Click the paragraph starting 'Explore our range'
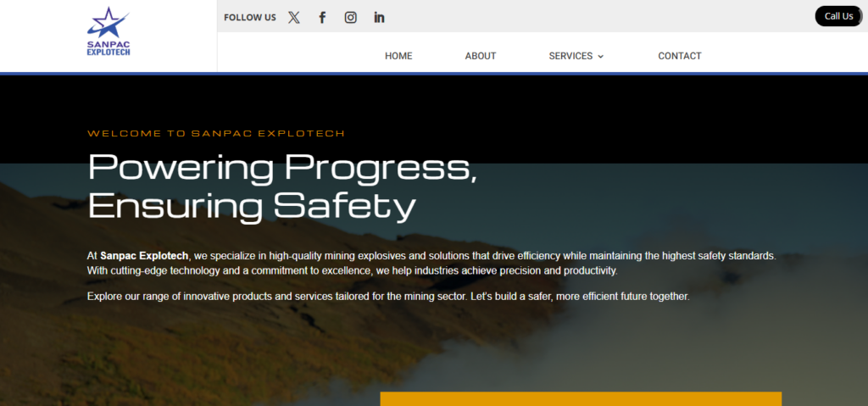 pyautogui.click(x=388, y=297)
